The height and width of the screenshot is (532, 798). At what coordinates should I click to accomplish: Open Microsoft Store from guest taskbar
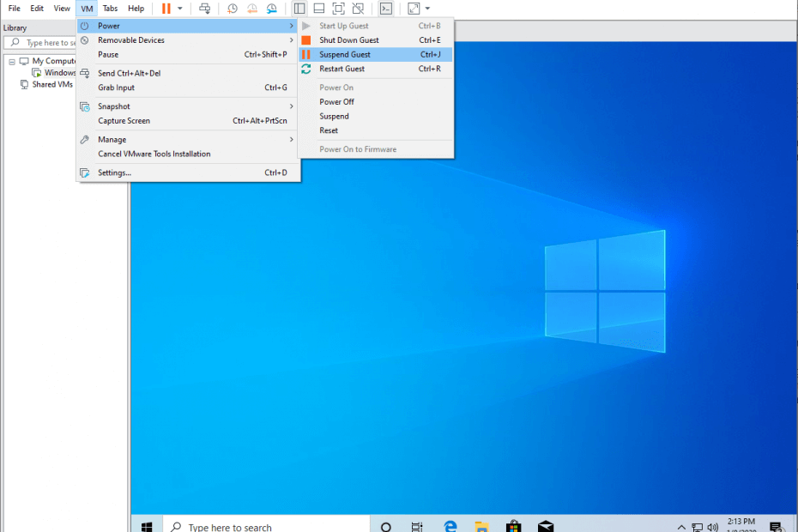tap(514, 527)
